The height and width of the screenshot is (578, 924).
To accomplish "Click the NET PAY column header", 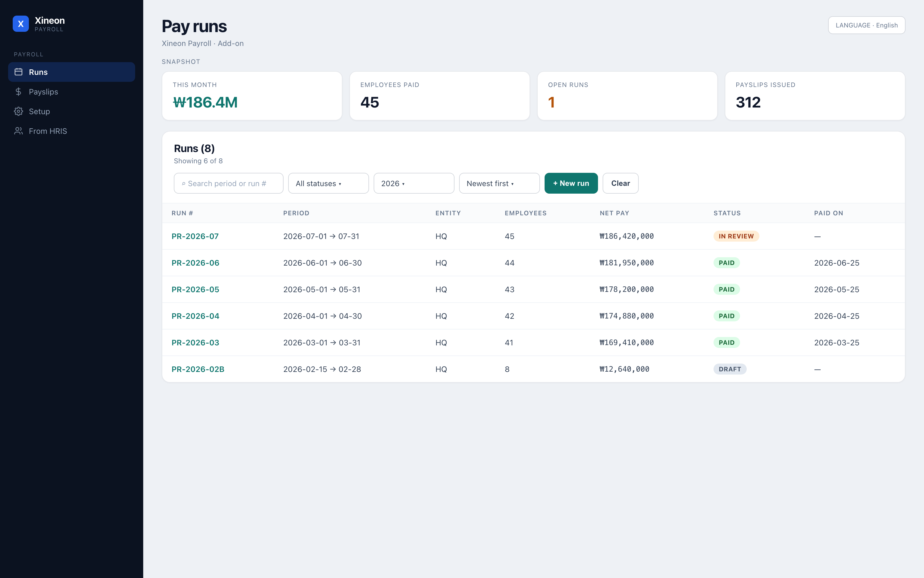I will (614, 213).
